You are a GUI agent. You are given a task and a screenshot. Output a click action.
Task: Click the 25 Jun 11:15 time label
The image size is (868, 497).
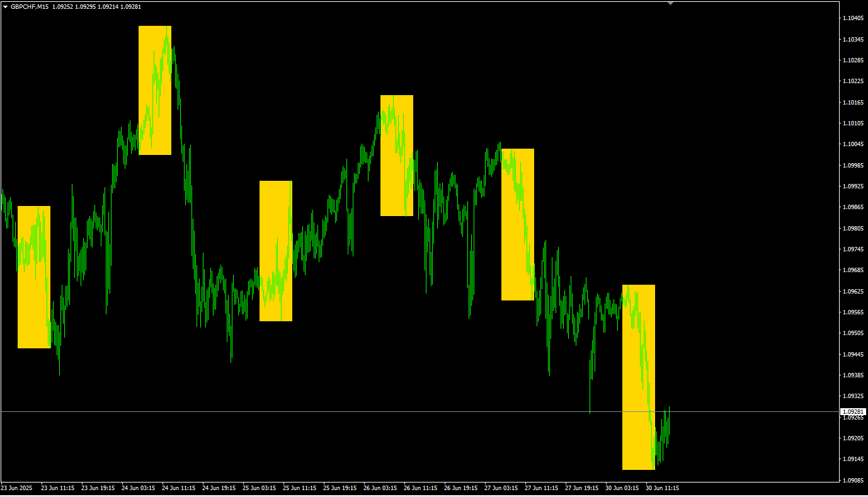[300, 488]
